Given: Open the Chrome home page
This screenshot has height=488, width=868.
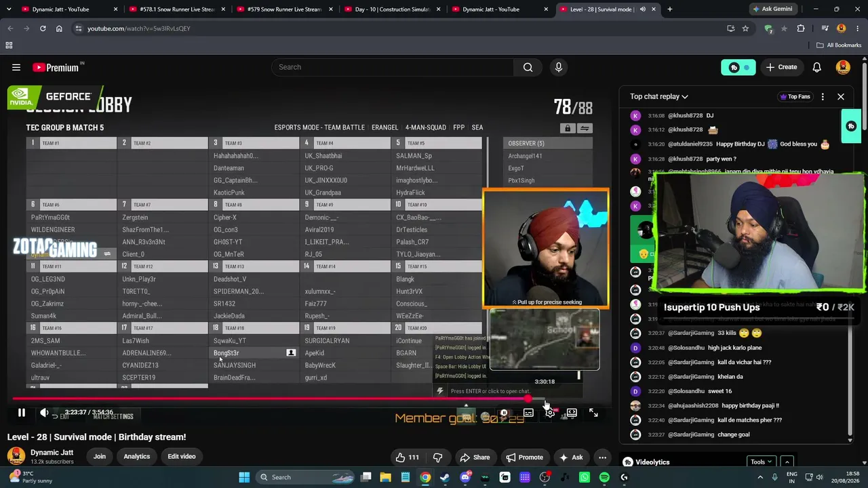Looking at the screenshot, I should 59,28.
